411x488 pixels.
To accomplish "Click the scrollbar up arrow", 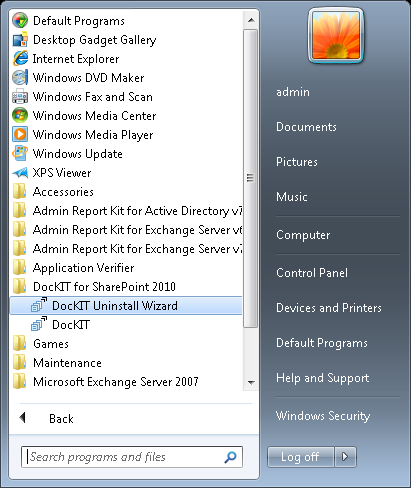I will 251,20.
